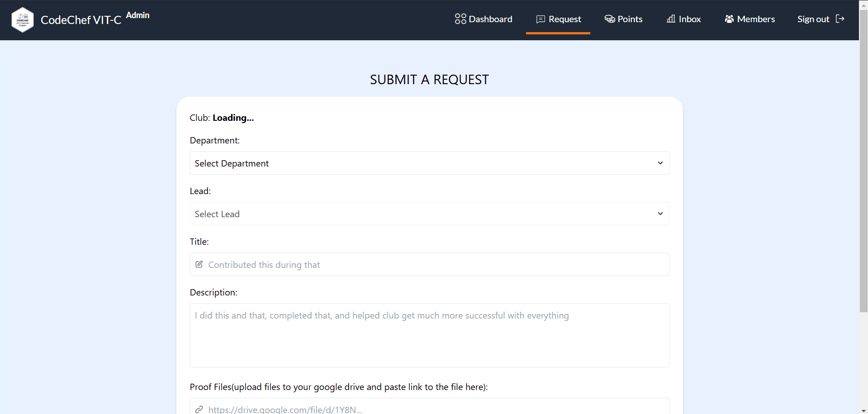Screen dimensions: 868x414
Task: Click the CodeChef VIT-C hexagon logo
Action: [22, 20]
